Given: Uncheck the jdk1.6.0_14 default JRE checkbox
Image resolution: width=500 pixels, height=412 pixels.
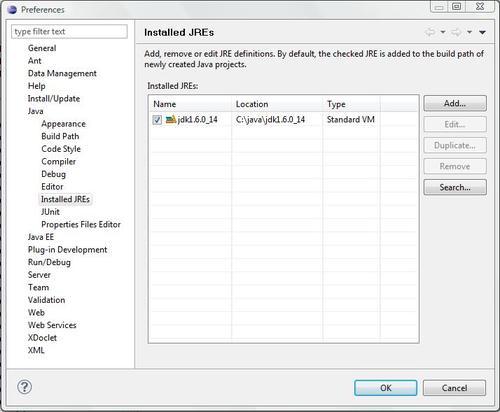Looking at the screenshot, I should click(157, 120).
